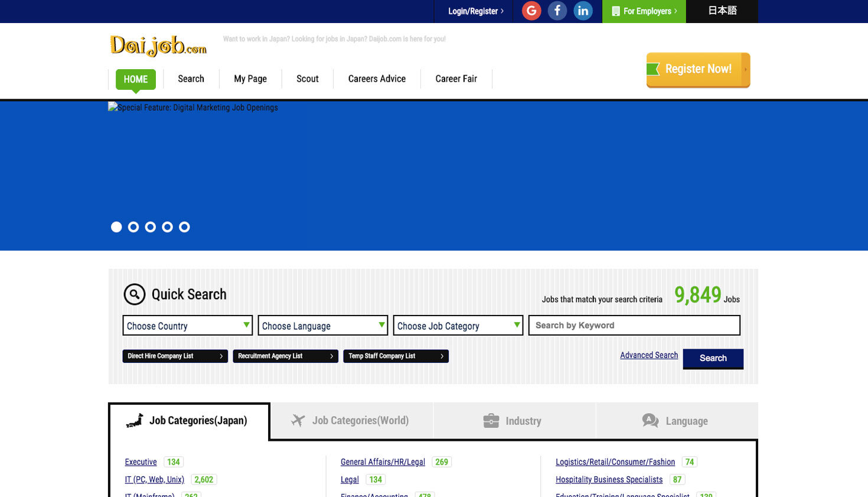Open the Choose Country dropdown
This screenshot has width=868, height=497.
tap(187, 326)
